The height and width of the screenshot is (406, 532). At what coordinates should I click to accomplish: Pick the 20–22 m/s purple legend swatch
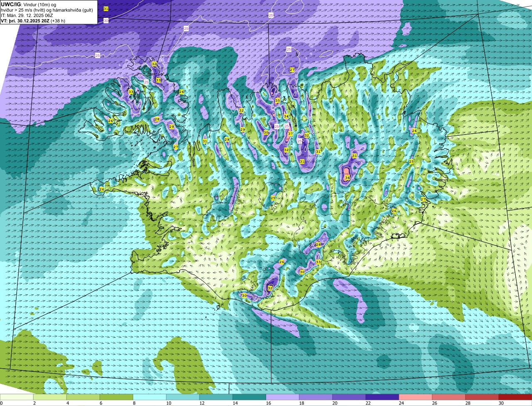(349, 397)
